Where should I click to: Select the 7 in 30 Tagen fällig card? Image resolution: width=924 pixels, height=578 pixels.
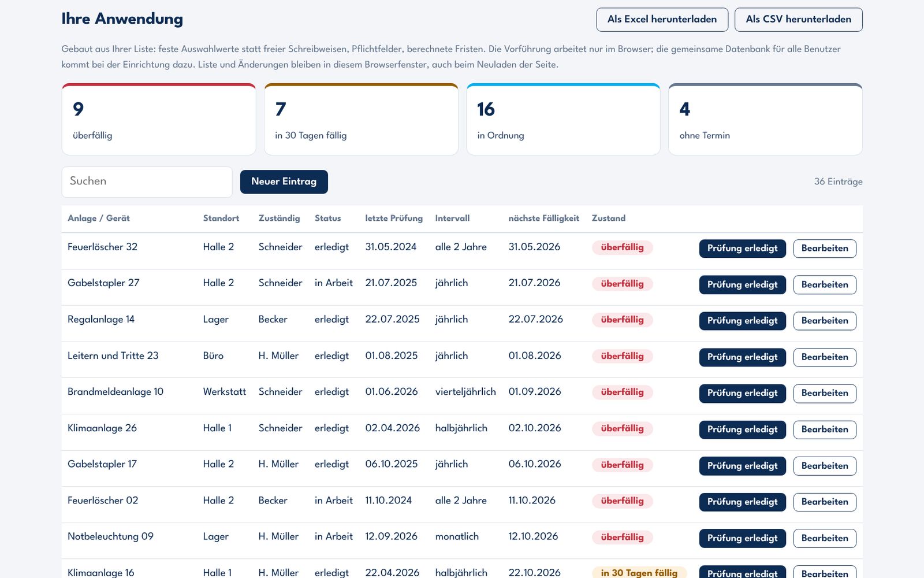(x=361, y=119)
